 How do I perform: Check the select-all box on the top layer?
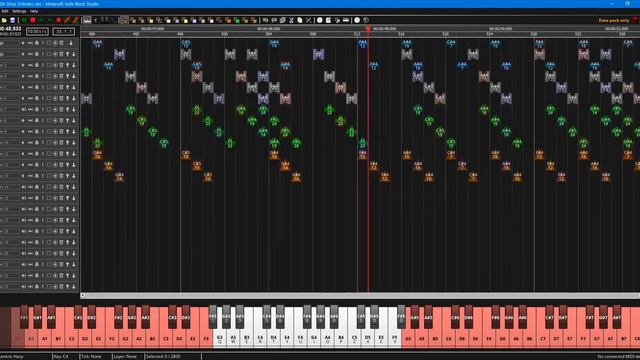pos(49,43)
